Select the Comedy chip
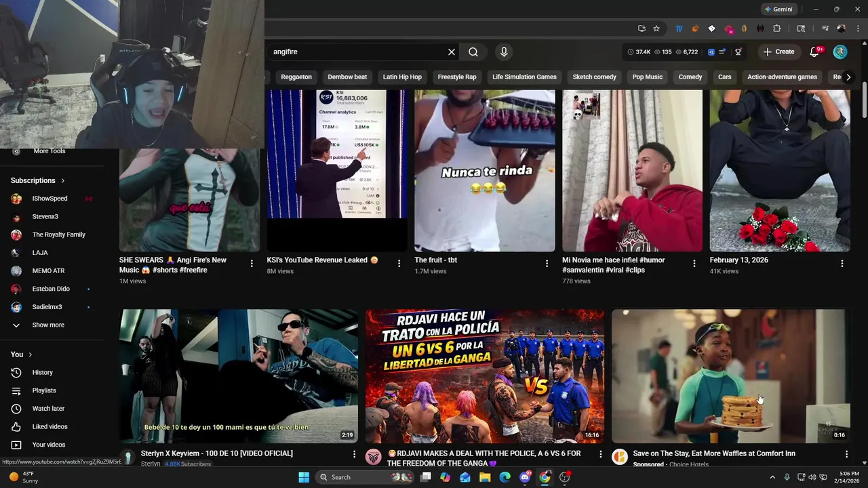 [690, 77]
